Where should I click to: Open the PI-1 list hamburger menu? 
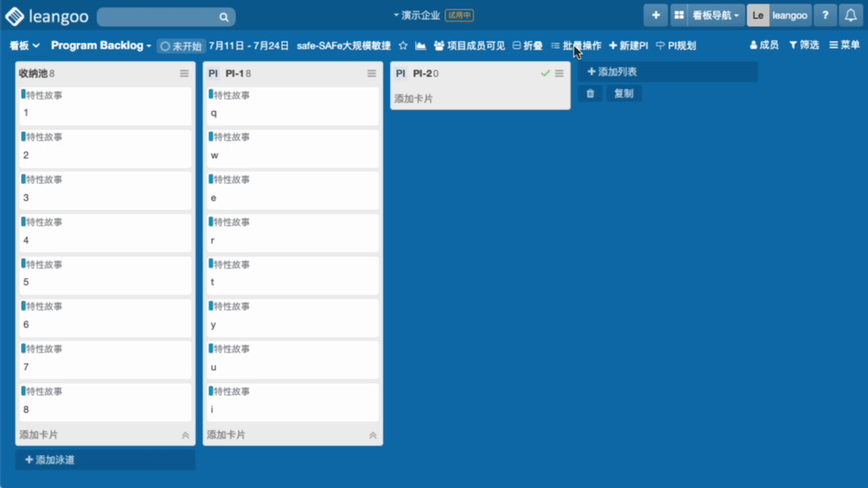coord(372,74)
